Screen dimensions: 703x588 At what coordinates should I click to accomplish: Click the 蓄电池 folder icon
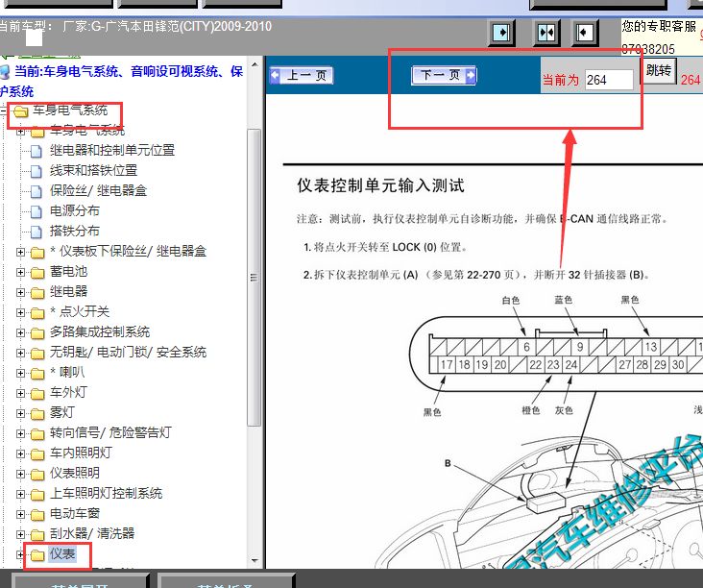click(37, 273)
